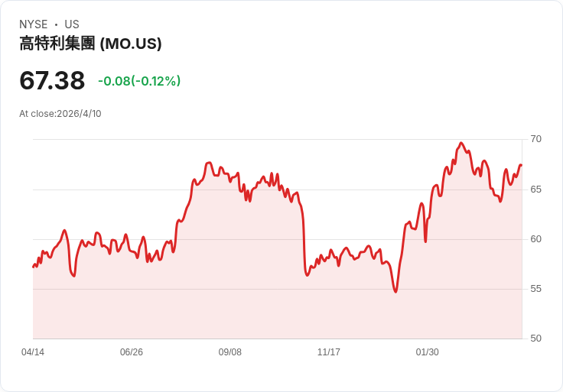Click the rightmost end of the price line

(521, 165)
